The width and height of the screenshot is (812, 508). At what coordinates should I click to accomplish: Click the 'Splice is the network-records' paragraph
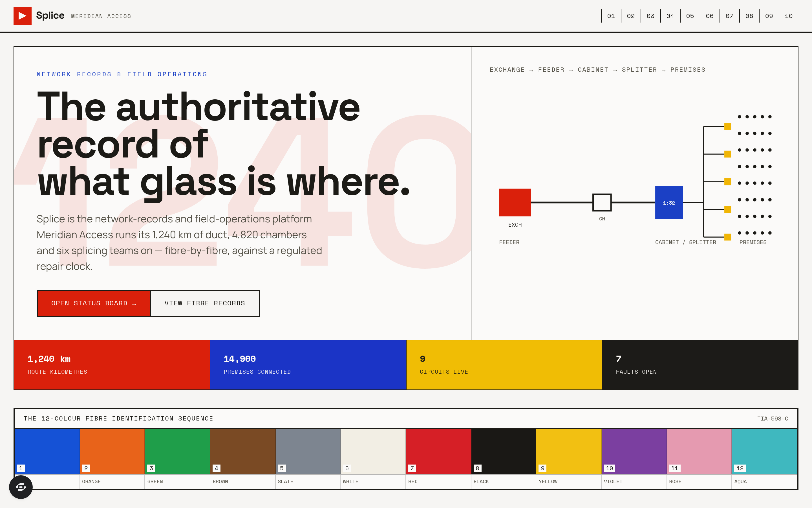point(179,243)
